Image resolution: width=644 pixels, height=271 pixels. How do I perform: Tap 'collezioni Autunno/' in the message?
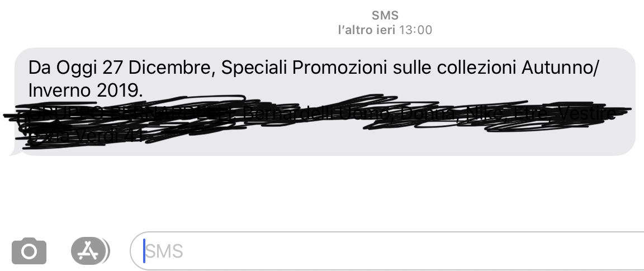click(x=518, y=68)
